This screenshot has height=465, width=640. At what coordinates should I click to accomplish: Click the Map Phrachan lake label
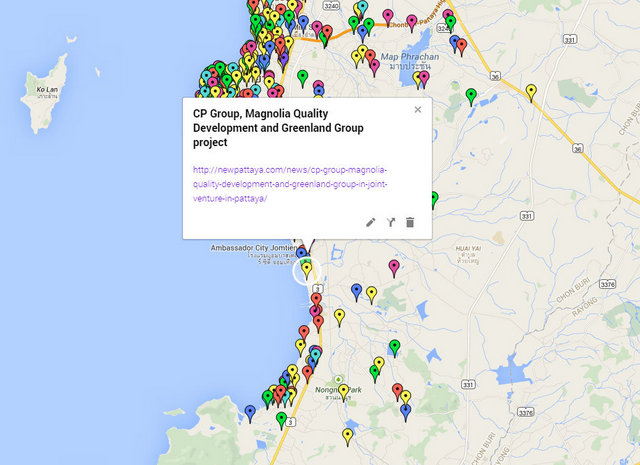pyautogui.click(x=410, y=57)
